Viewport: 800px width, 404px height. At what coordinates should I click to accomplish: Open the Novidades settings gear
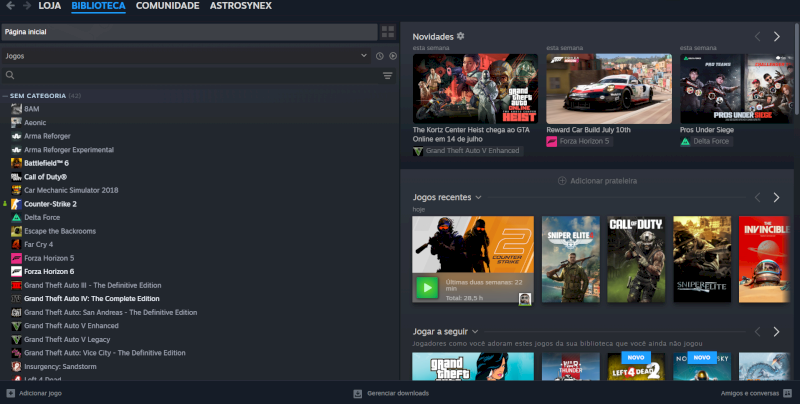461,36
